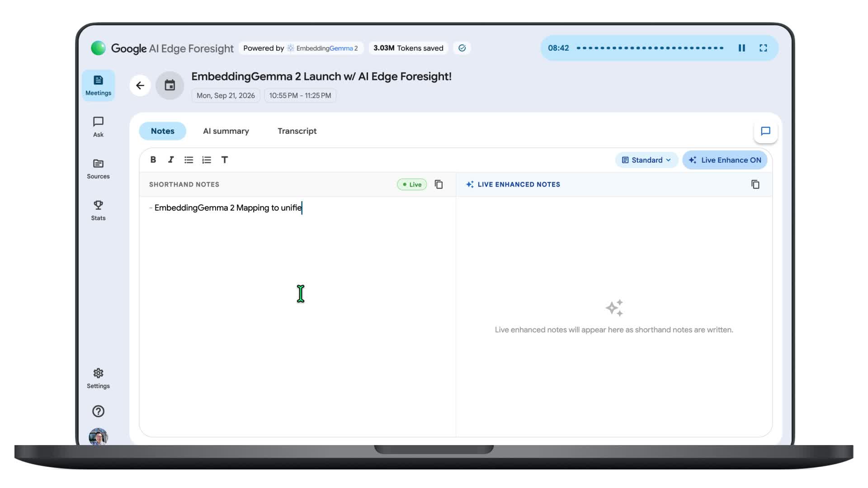Go to Sources in the sidebar
This screenshot has height=488, width=868.
coord(98,169)
